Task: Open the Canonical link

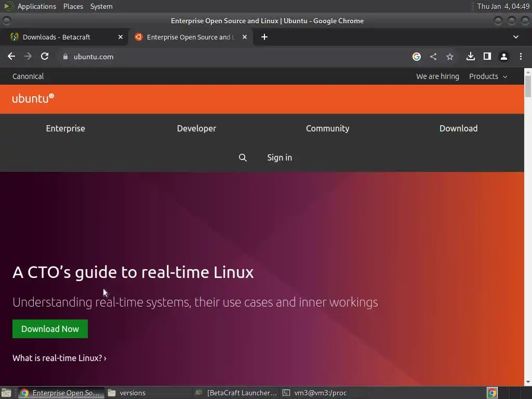Action: tap(28, 76)
